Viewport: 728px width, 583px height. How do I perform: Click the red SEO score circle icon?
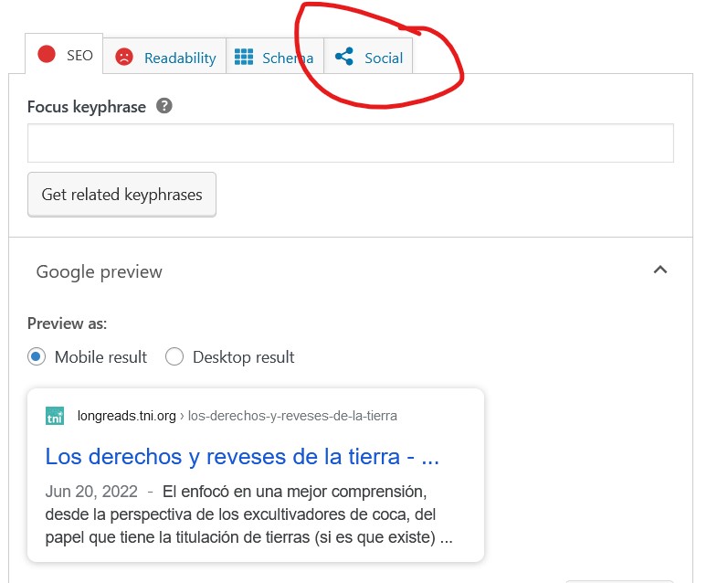coord(47,54)
